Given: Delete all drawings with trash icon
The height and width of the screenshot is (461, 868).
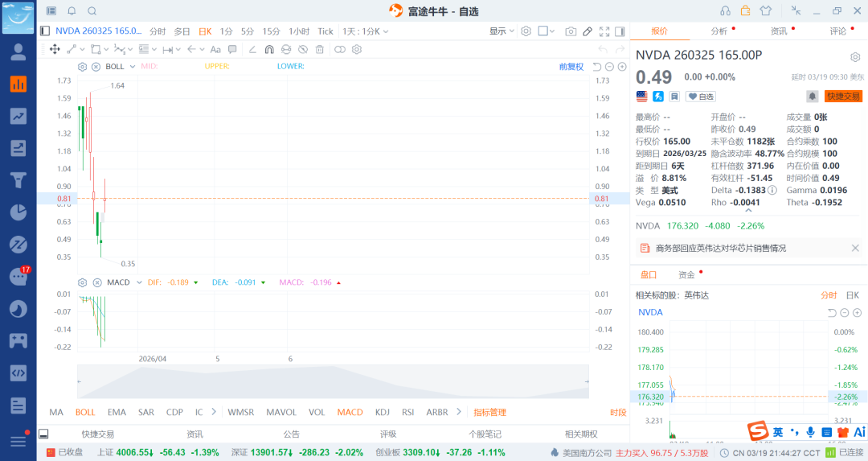Looking at the screenshot, I should click(x=319, y=49).
